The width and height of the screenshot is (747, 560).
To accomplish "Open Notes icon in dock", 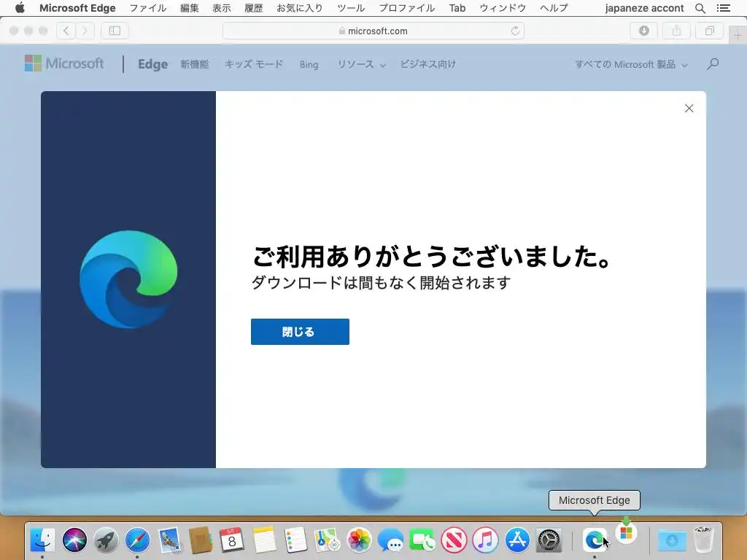I will click(264, 540).
